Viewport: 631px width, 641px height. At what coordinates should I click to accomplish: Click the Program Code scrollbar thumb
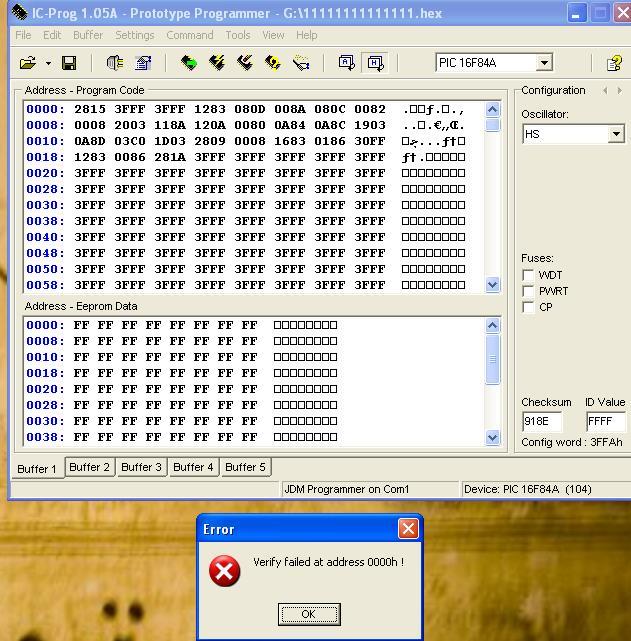pyautogui.click(x=492, y=124)
